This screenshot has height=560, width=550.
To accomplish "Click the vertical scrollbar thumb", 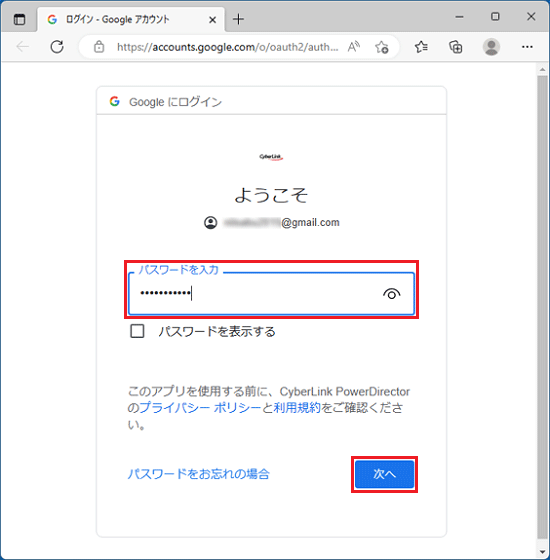I will tap(542, 307).
